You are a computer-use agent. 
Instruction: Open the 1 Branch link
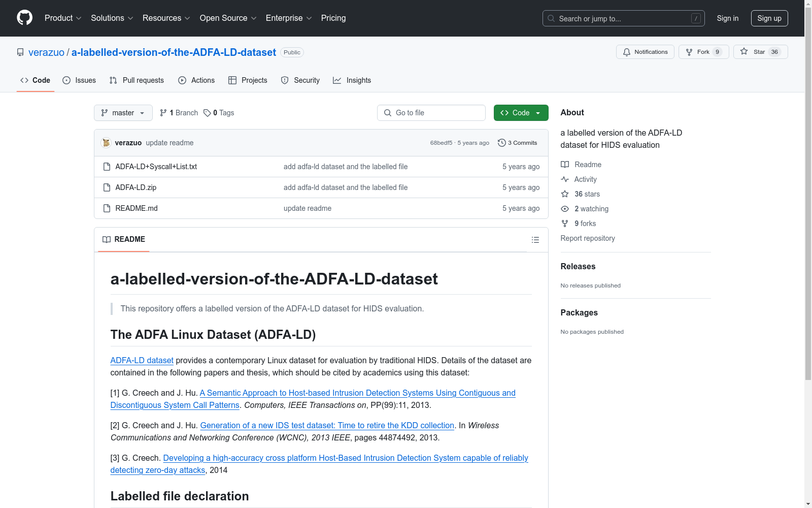point(179,113)
